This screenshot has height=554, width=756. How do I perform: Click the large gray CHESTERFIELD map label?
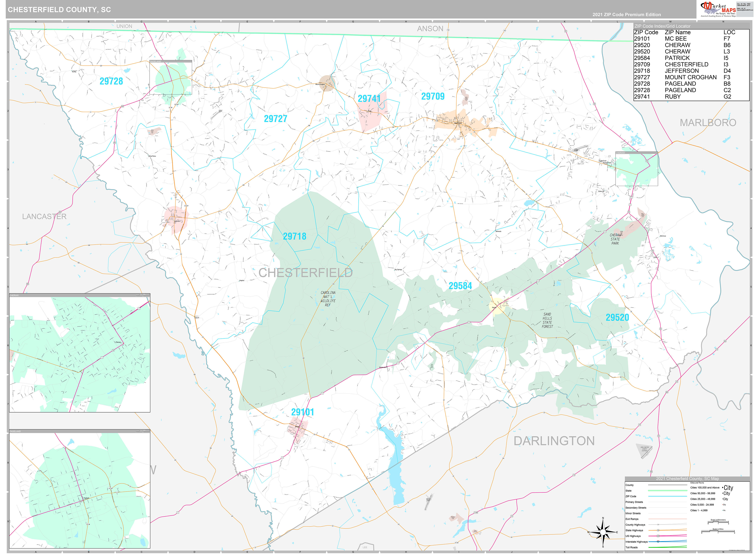306,273
